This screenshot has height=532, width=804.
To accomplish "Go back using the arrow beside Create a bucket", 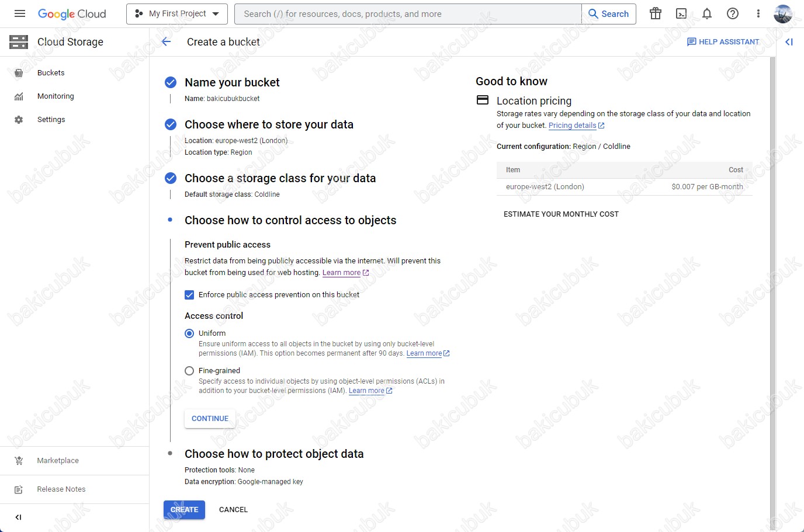I will tap(167, 41).
